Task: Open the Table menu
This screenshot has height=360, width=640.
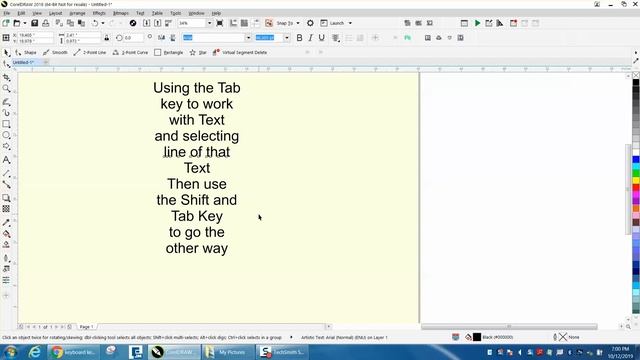Action: [x=157, y=13]
